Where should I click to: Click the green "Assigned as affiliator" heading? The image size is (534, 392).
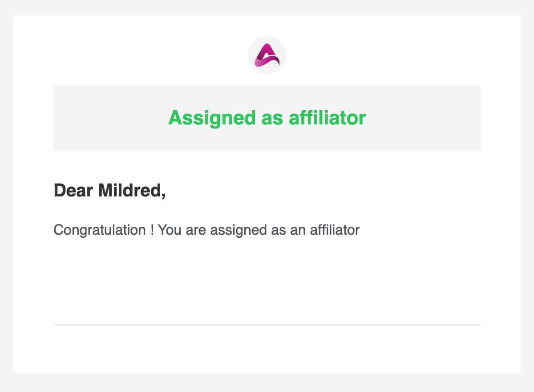pos(267,118)
